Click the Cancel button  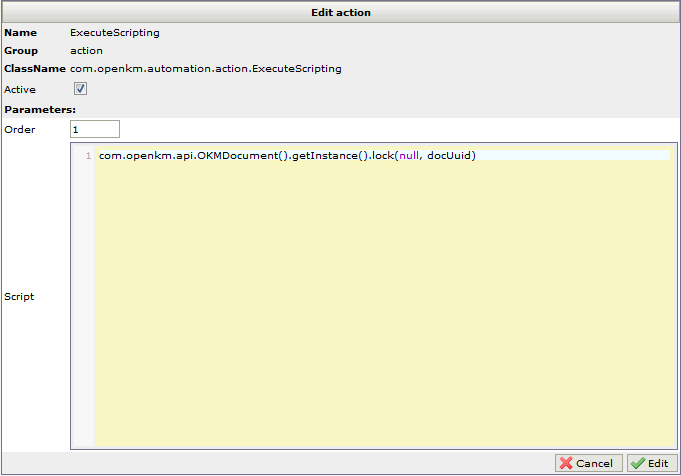point(588,463)
